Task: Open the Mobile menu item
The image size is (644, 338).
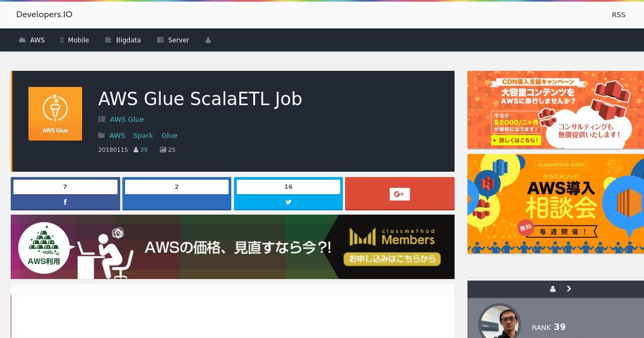Action: coord(75,40)
